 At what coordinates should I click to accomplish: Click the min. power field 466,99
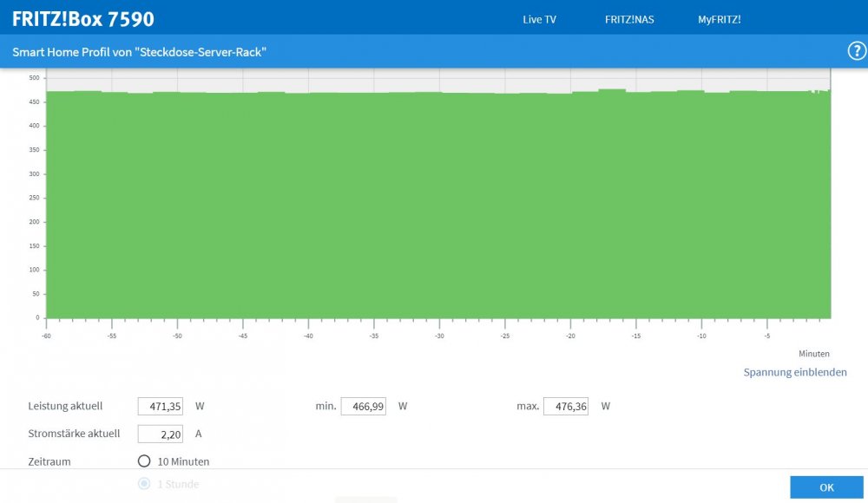[363, 406]
